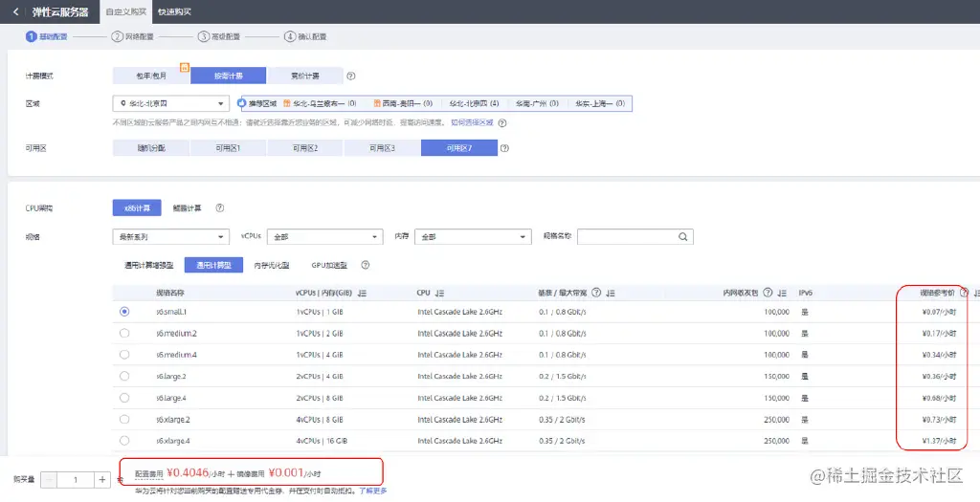
Task: Select 鲲鹏计算 CPU architecture
Action: tap(187, 208)
